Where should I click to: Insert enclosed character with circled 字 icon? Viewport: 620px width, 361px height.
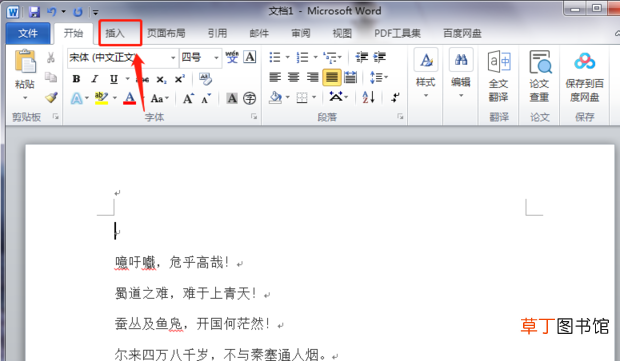(250, 98)
